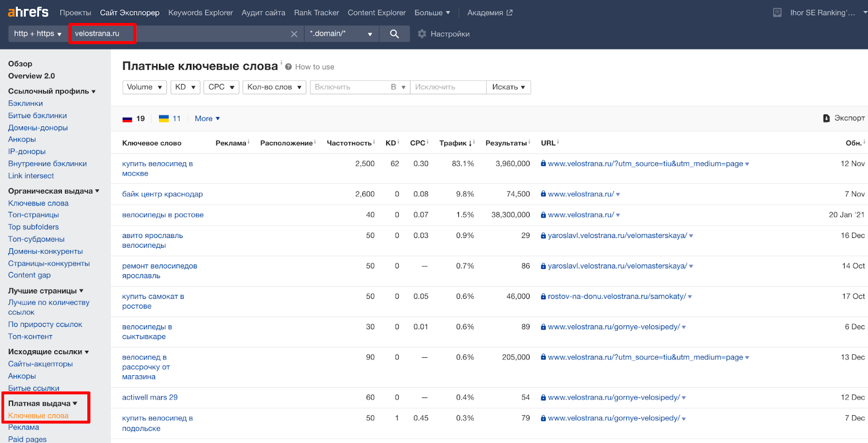Viewport: 868px width, 443px height.
Task: Clear the domain search field
Action: (x=294, y=34)
